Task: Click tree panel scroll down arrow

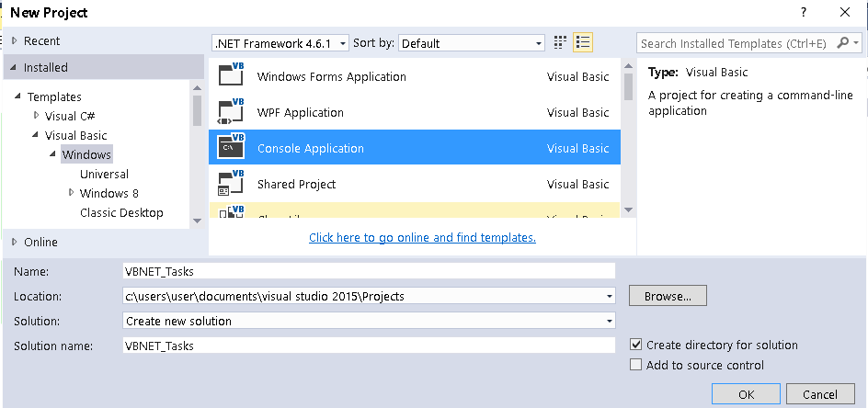Action: [197, 221]
